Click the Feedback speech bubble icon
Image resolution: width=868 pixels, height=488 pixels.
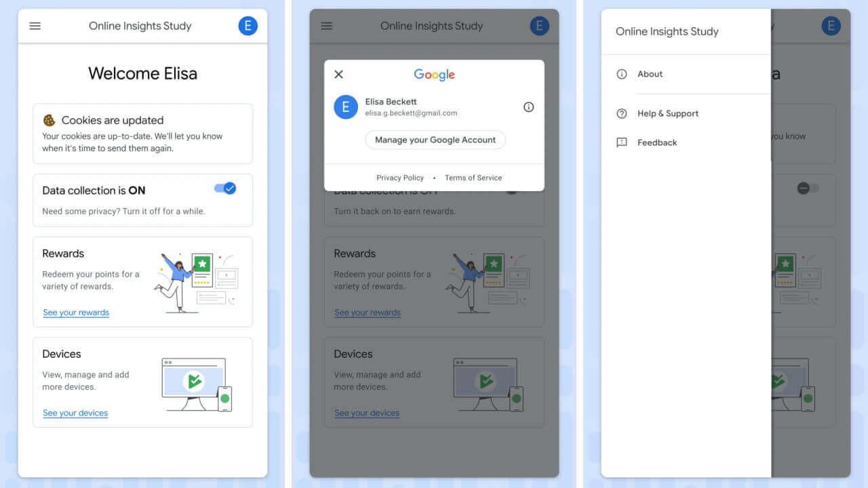point(621,142)
